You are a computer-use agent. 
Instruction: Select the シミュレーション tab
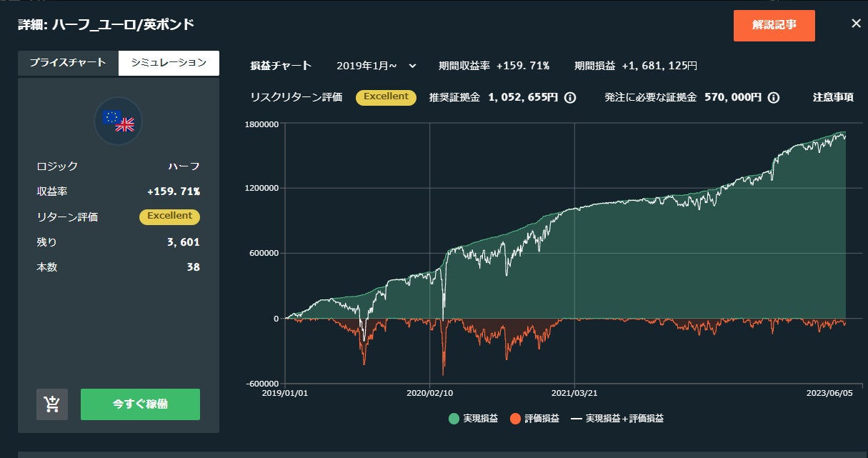point(169,63)
